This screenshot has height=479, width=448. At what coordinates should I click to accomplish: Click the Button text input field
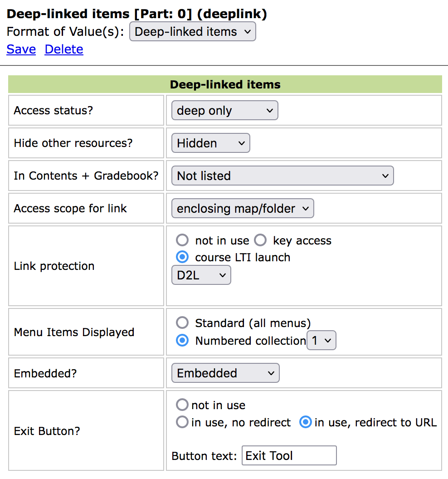[x=289, y=456]
